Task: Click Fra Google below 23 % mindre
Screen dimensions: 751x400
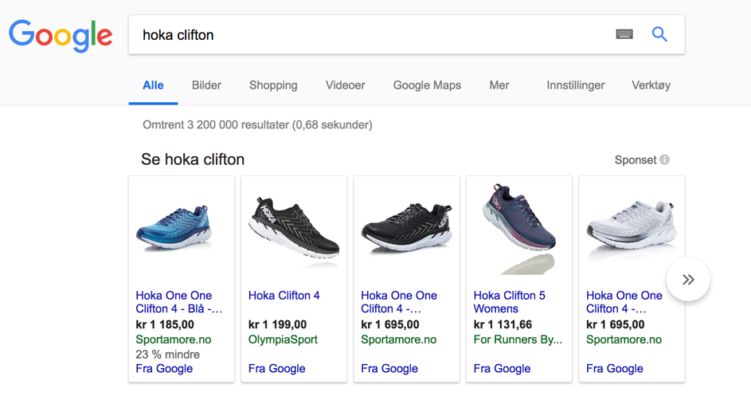Action: click(164, 368)
